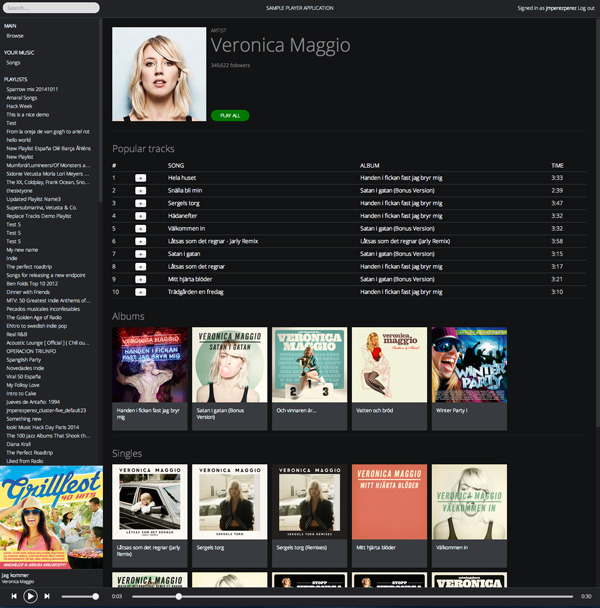Click the add button beside Hela huset

pos(140,177)
